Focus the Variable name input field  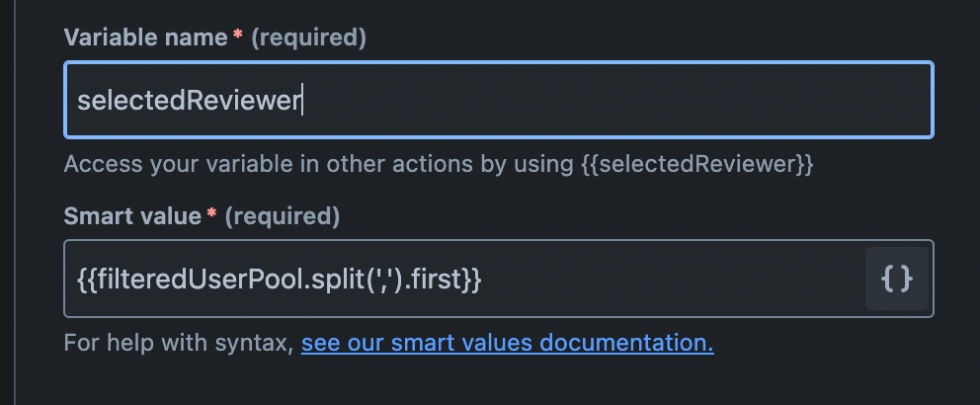pyautogui.click(x=499, y=100)
